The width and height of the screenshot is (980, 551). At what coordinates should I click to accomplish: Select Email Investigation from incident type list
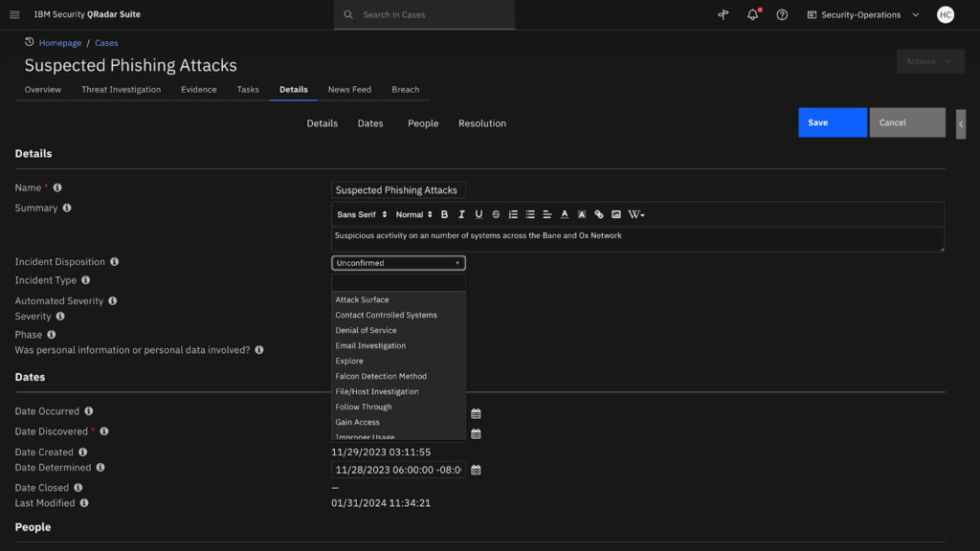(x=370, y=345)
